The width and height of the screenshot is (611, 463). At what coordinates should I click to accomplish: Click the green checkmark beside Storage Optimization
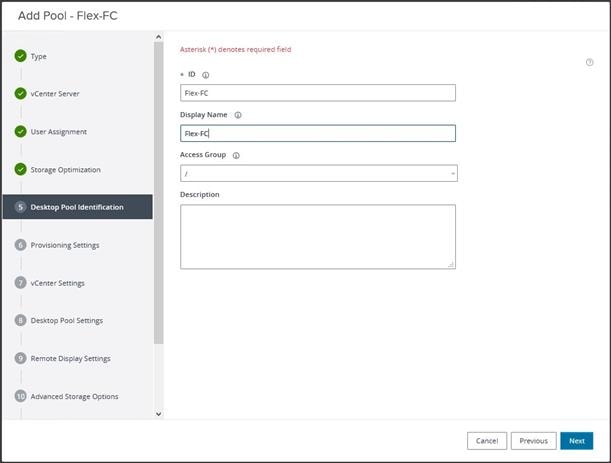[20, 170]
